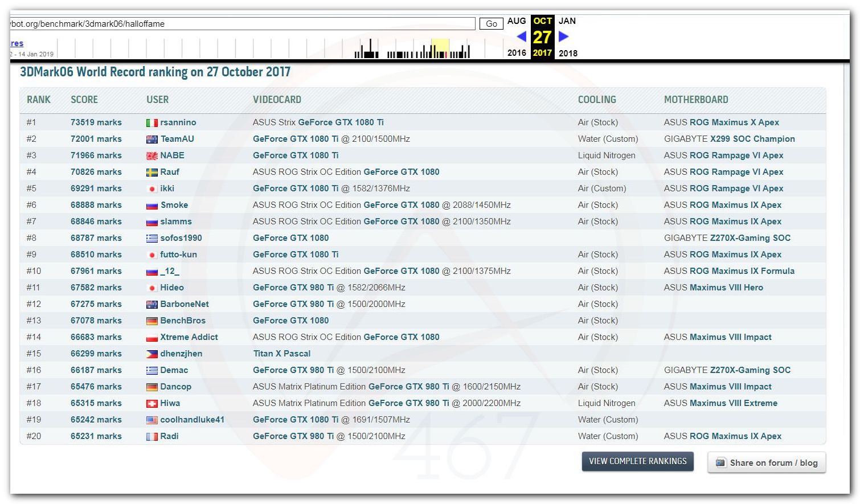The image size is (860, 504).
Task: Click the Share on forum / blog button
Action: click(767, 463)
